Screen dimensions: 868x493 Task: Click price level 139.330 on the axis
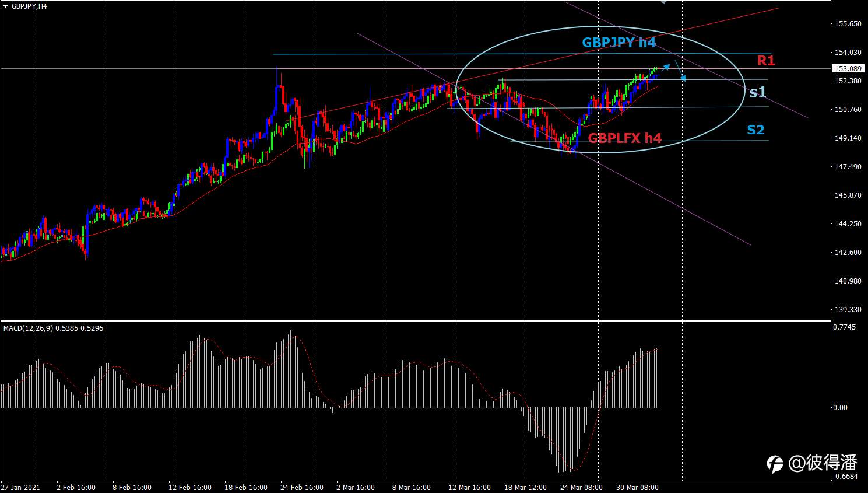pyautogui.click(x=848, y=310)
